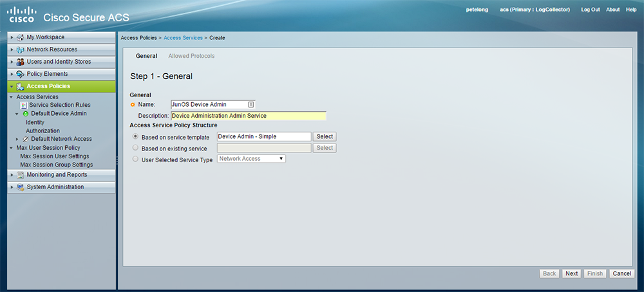The image size is (644, 292).
Task: Select Based on existing service option
Action: 135,147
